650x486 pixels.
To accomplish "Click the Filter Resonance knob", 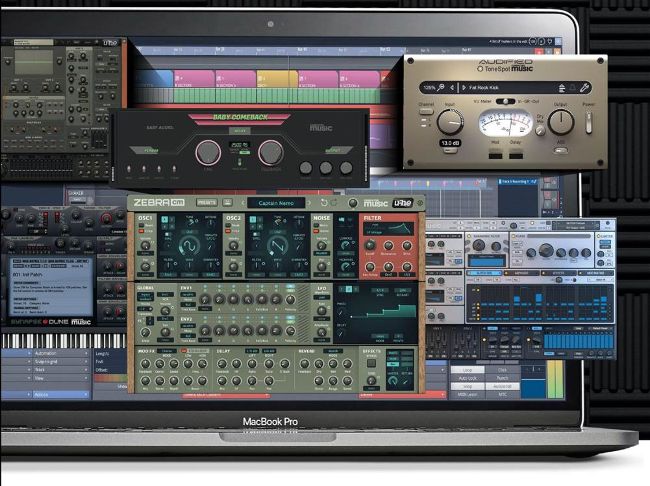I will coord(388,245).
